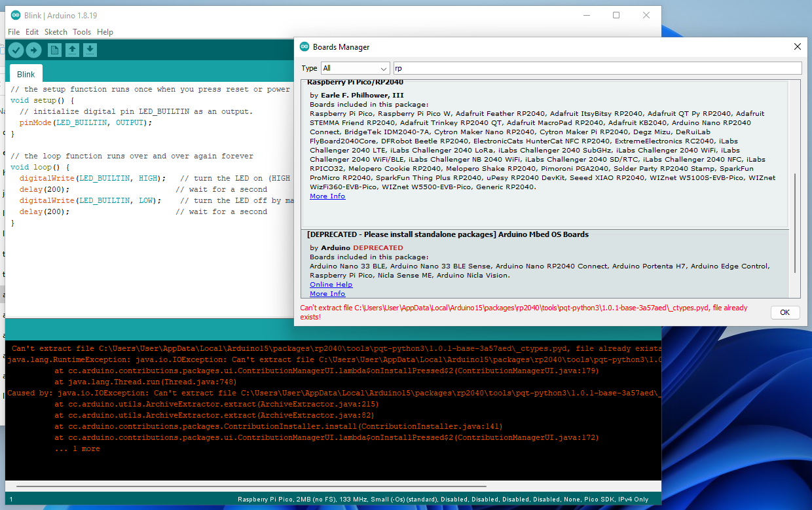The height and width of the screenshot is (510, 812).
Task: Click ArchiveExtractor.java:215 console line
Action: click(217, 404)
